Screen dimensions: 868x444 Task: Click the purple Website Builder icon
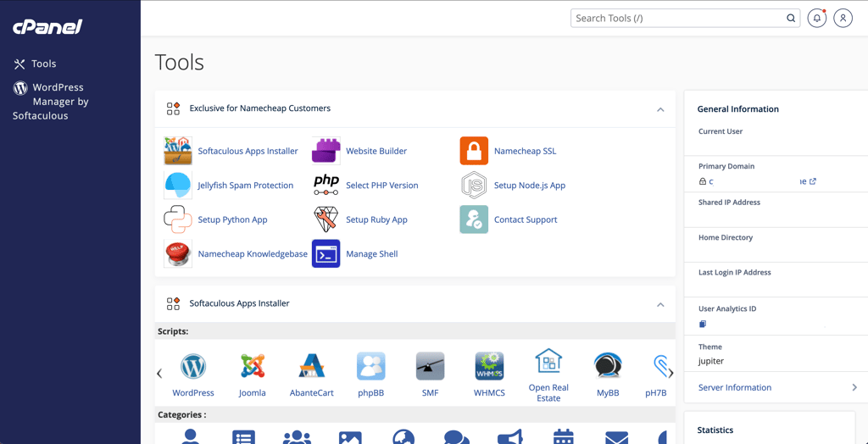pyautogui.click(x=326, y=151)
